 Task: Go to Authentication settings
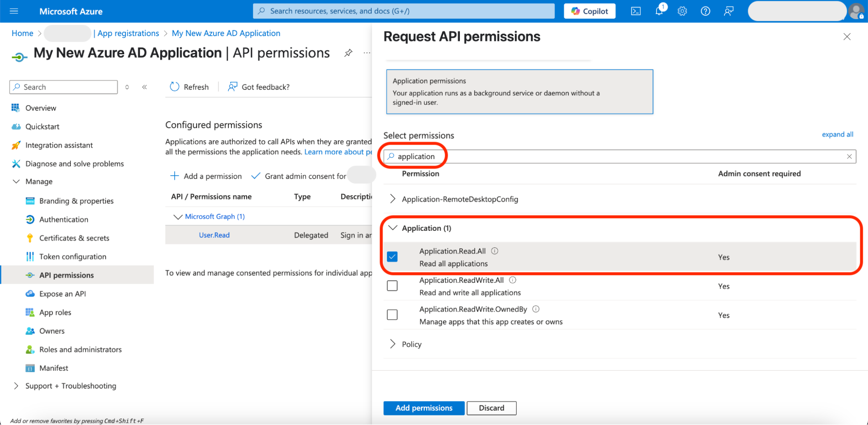pos(63,219)
